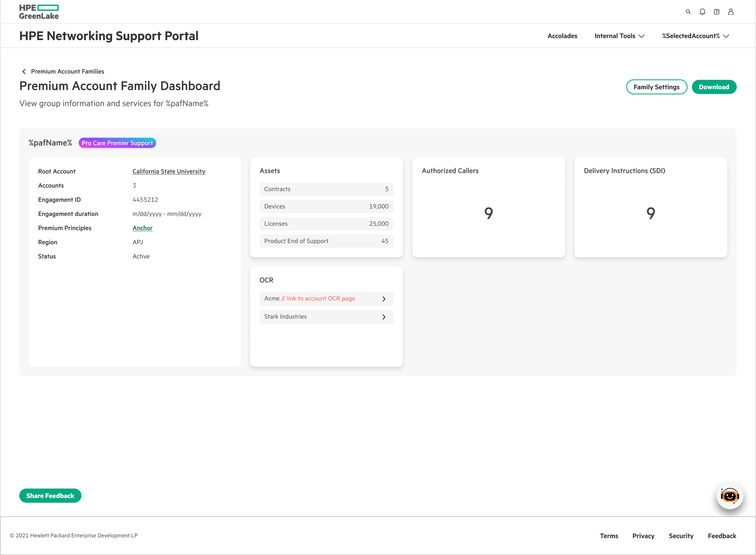Follow the Anchor premium principles link
This screenshot has width=756, height=555.
142,228
